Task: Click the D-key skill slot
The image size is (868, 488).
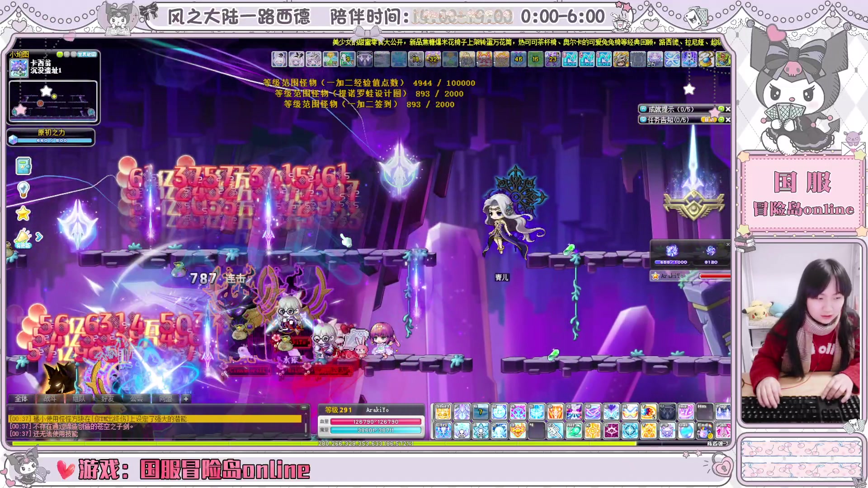Action: [x=555, y=412]
